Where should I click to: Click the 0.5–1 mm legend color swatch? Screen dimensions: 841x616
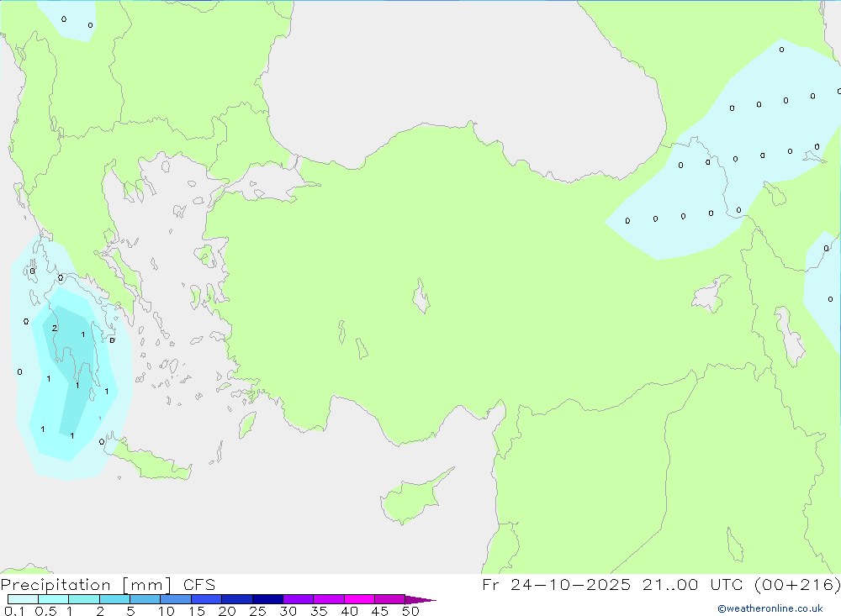coord(54,599)
